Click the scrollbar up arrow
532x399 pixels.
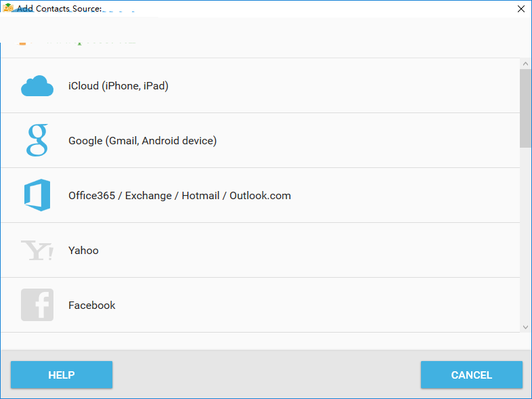(525, 64)
